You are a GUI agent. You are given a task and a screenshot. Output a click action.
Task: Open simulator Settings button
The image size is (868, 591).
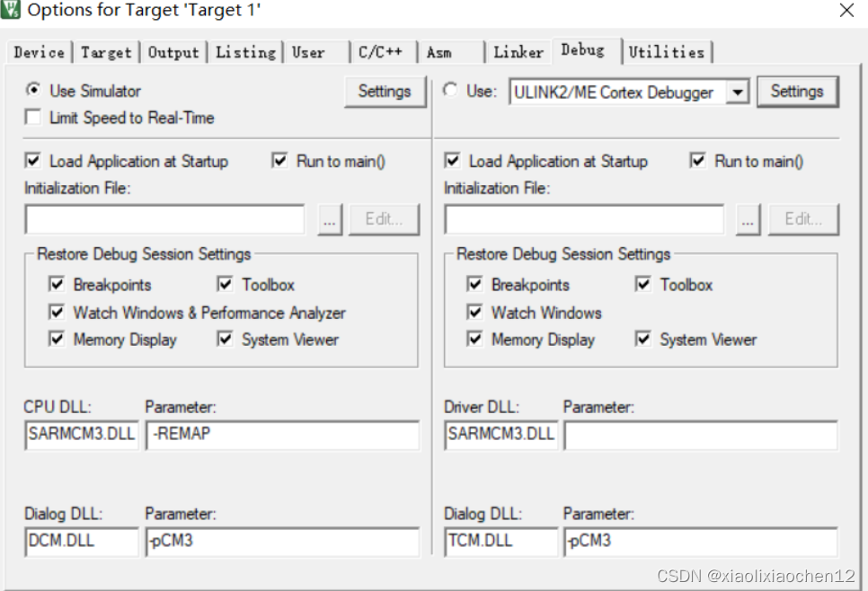coord(385,92)
